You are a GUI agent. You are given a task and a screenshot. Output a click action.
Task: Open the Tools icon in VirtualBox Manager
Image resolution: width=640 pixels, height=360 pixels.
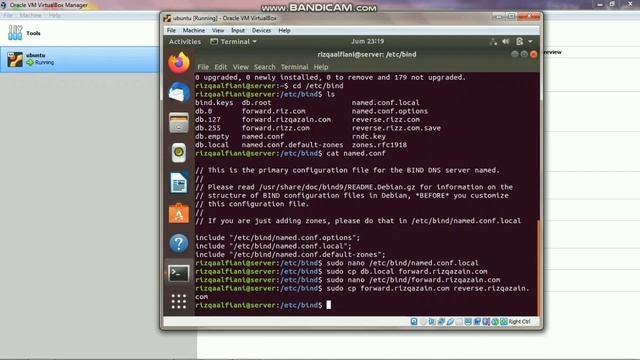tap(15, 33)
